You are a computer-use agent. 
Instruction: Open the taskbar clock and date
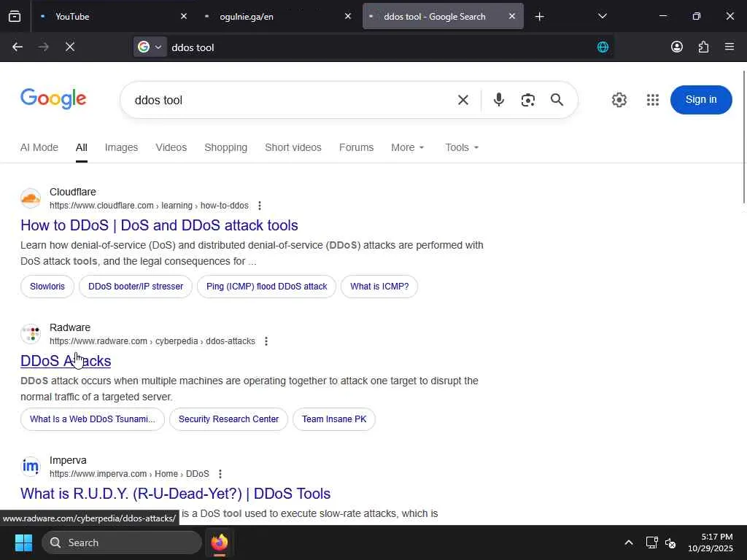pos(711,542)
